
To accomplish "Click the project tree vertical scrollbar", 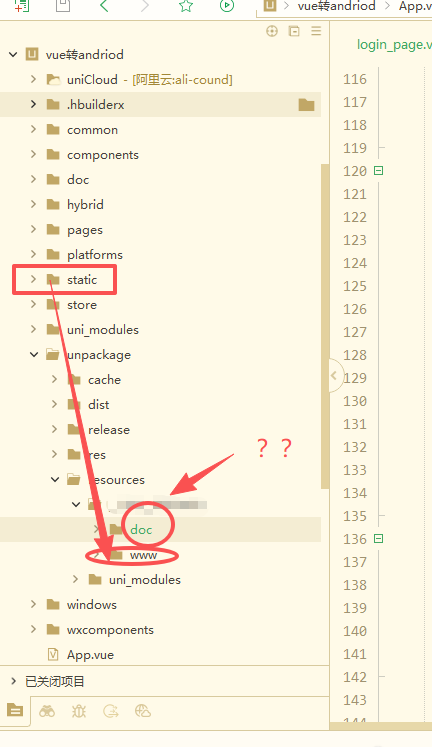I will [325, 326].
